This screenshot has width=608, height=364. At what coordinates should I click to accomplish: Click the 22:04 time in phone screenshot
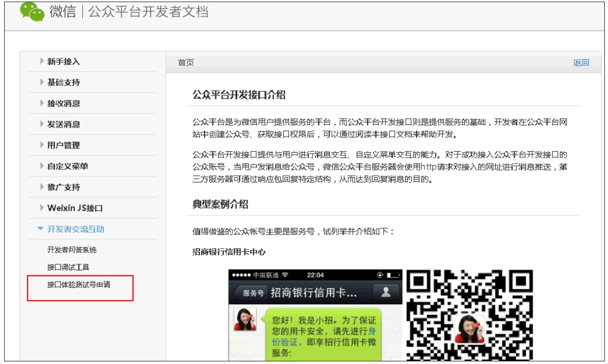pyautogui.click(x=315, y=275)
